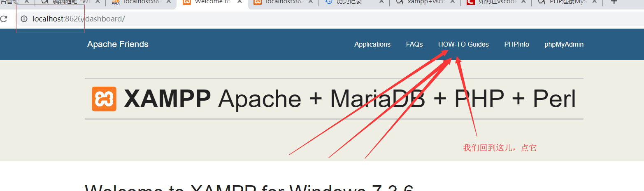Open the phpMyAdmin nav link

[564, 45]
